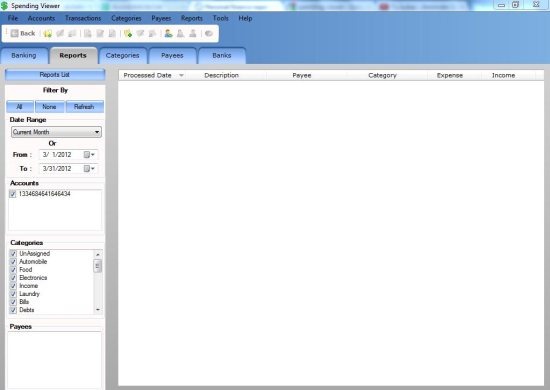This screenshot has width=550, height=390.
Task: Toggle the Laundry category checkbox
Action: tap(13, 294)
